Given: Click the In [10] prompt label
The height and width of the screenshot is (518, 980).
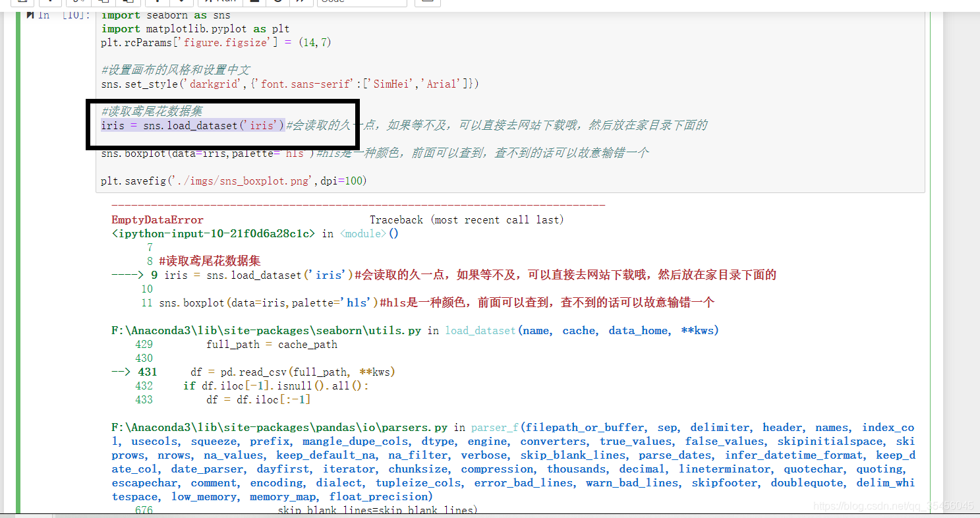Looking at the screenshot, I should point(64,15).
